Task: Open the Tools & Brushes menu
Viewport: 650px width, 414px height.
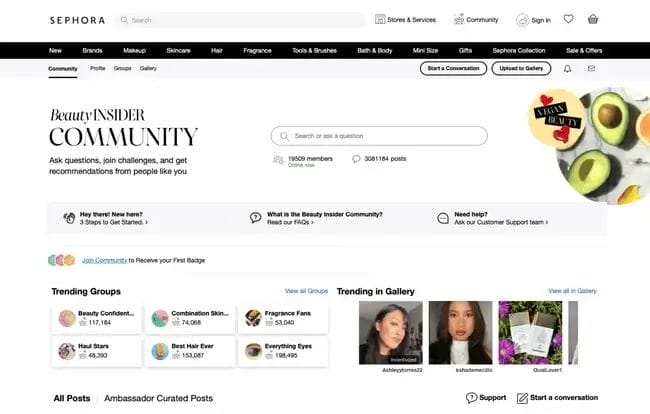Action: (314, 51)
